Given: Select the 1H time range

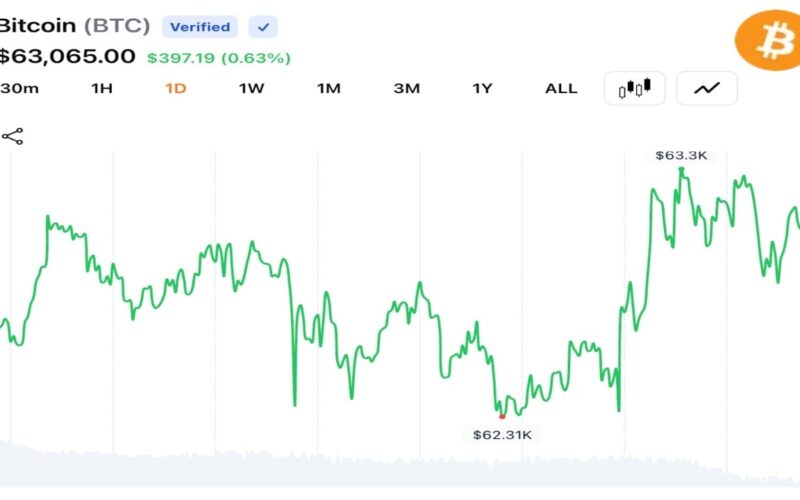Looking at the screenshot, I should point(102,88).
